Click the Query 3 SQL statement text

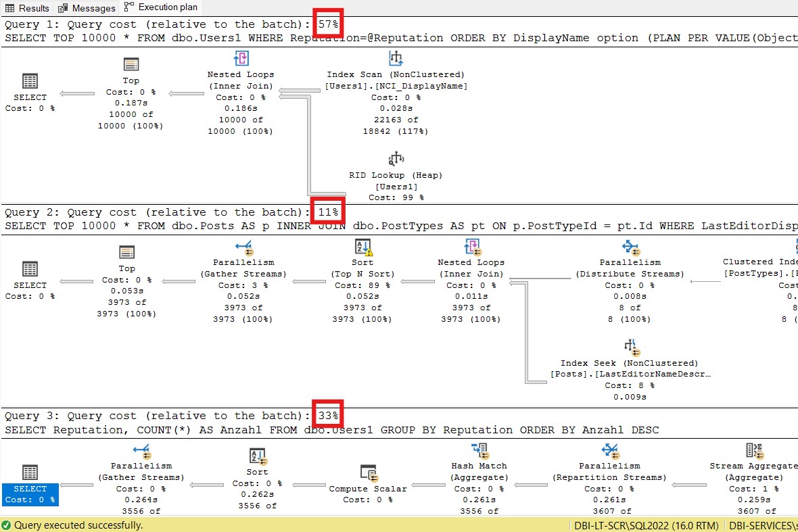[x=331, y=430]
